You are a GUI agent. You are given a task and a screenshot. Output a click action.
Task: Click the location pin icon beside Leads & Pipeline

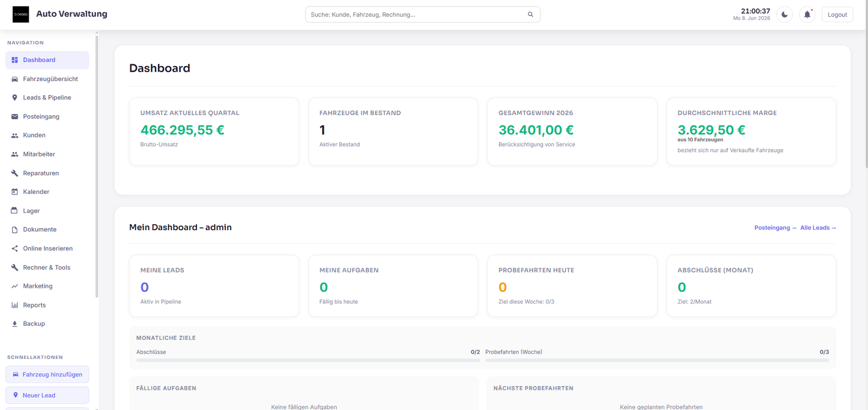coord(15,98)
